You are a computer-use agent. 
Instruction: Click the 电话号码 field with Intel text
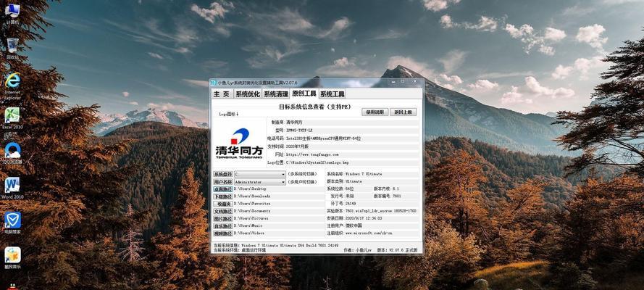(x=352, y=138)
